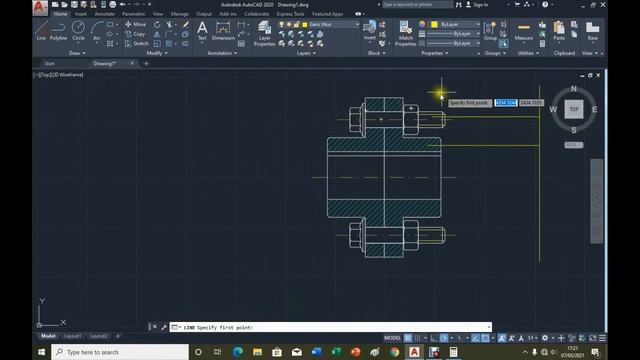The height and width of the screenshot is (360, 640).
Task: Click the Move tool
Action: (136, 24)
